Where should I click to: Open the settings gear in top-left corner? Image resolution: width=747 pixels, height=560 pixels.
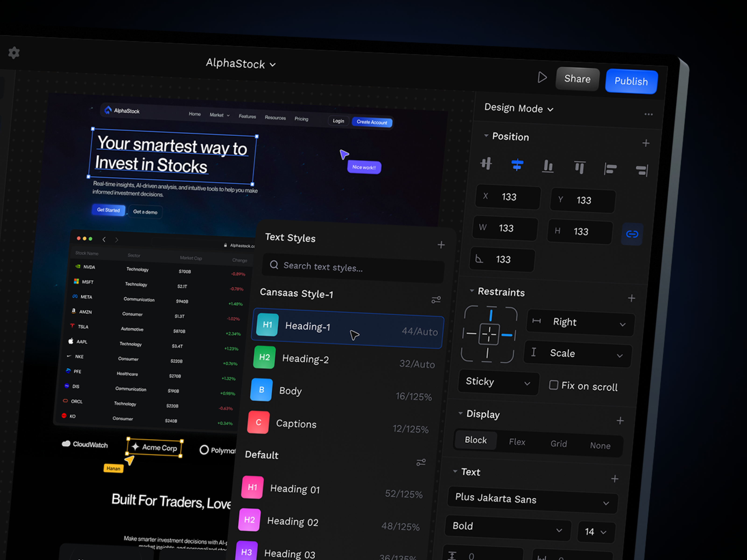[x=14, y=53]
